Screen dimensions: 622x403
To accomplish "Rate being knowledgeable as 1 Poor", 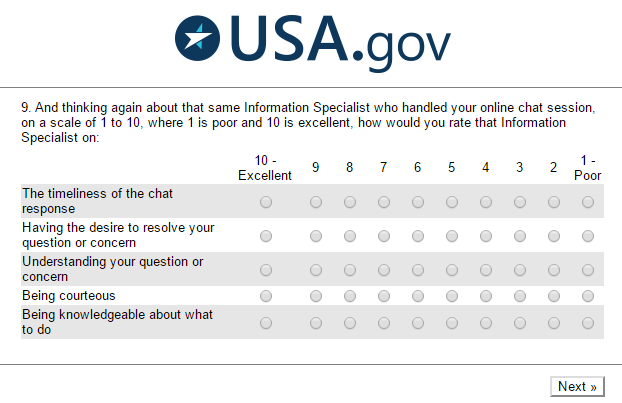I will click(588, 323).
